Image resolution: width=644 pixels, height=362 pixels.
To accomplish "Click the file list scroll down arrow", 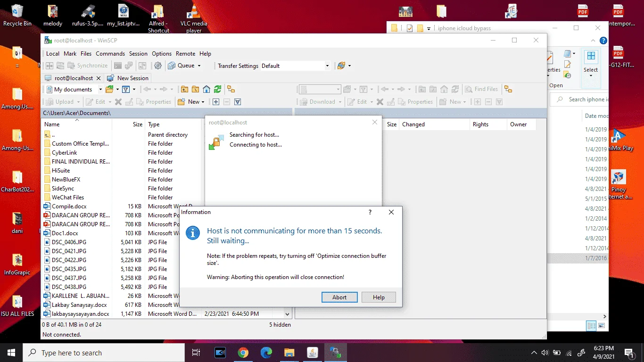I will pyautogui.click(x=288, y=314).
